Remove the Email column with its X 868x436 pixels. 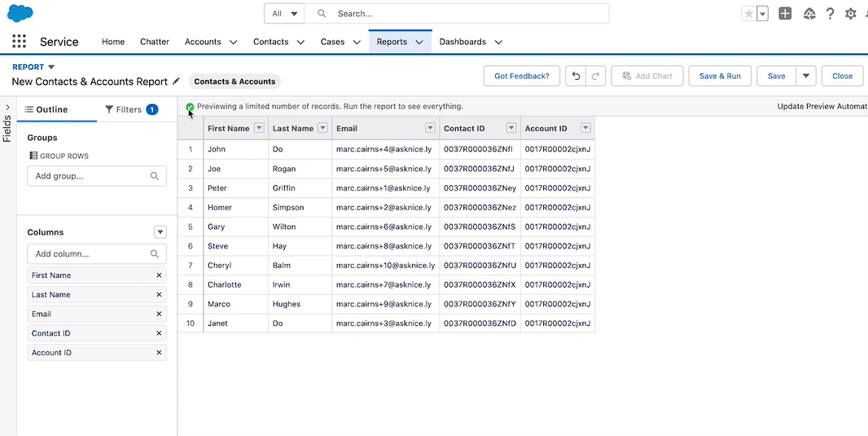[x=159, y=314]
